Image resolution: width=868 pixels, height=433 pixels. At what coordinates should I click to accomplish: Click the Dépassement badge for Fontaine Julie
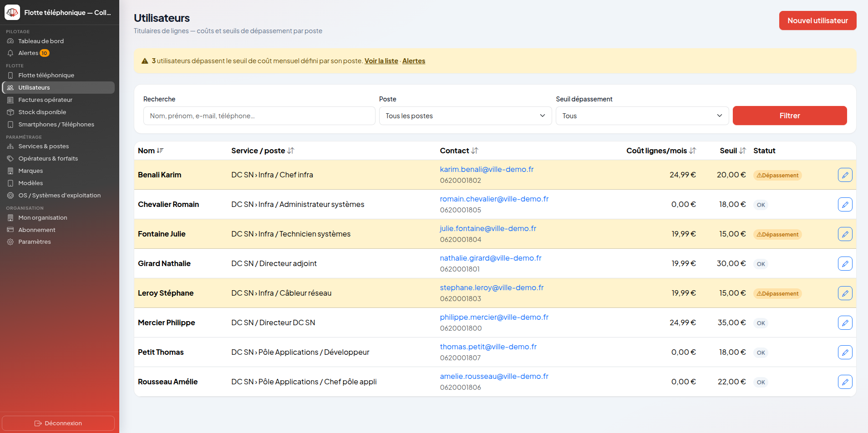click(777, 234)
